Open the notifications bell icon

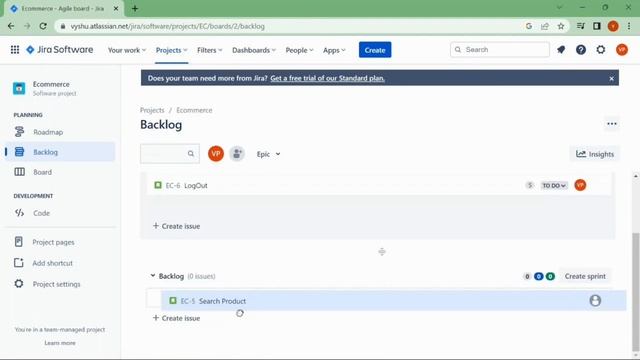[x=561, y=50]
